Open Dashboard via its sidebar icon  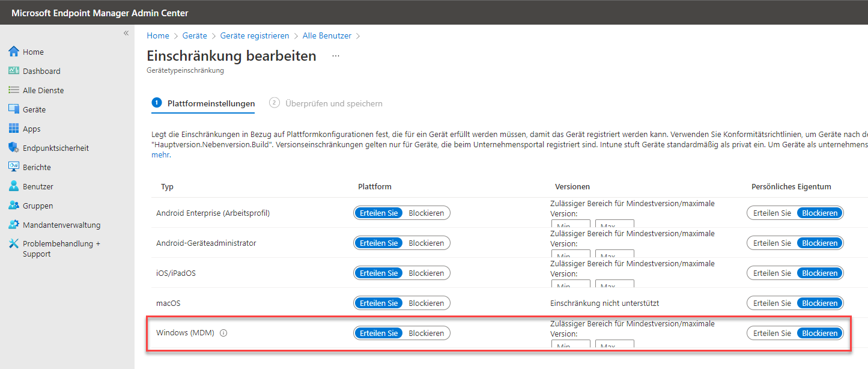coord(14,71)
